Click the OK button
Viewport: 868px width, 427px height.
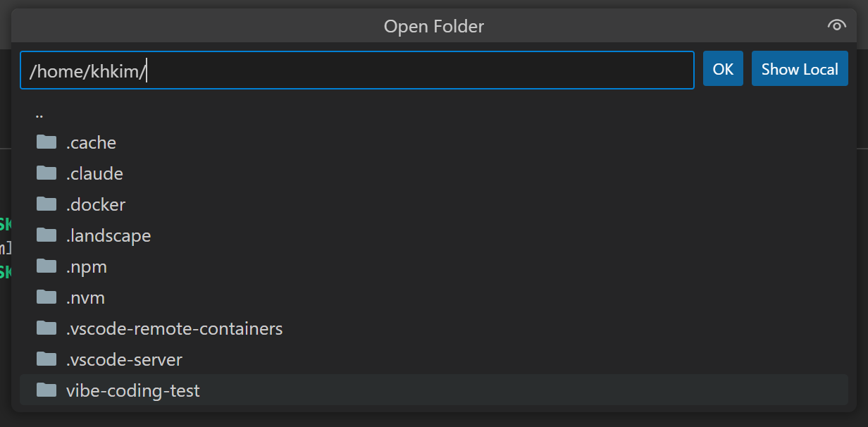[723, 69]
